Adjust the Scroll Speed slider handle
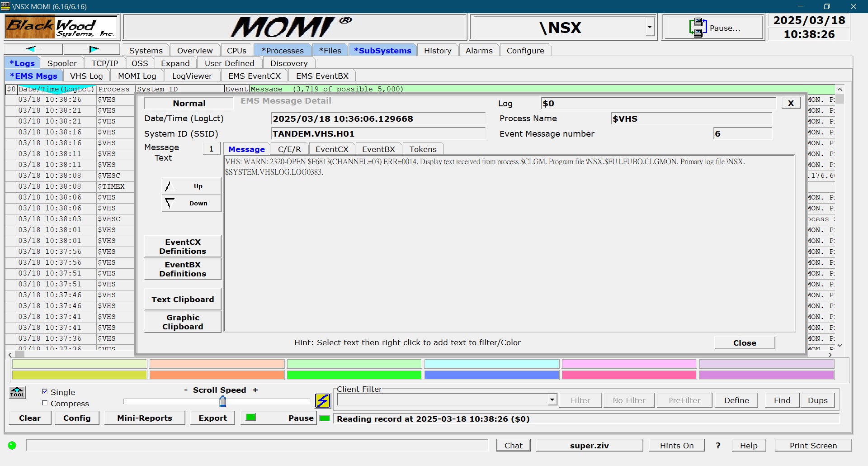Image resolution: width=868 pixels, height=466 pixels. 222,401
